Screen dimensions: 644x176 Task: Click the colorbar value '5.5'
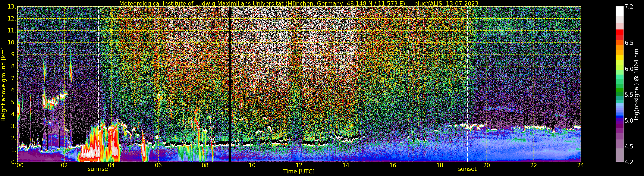point(629,95)
